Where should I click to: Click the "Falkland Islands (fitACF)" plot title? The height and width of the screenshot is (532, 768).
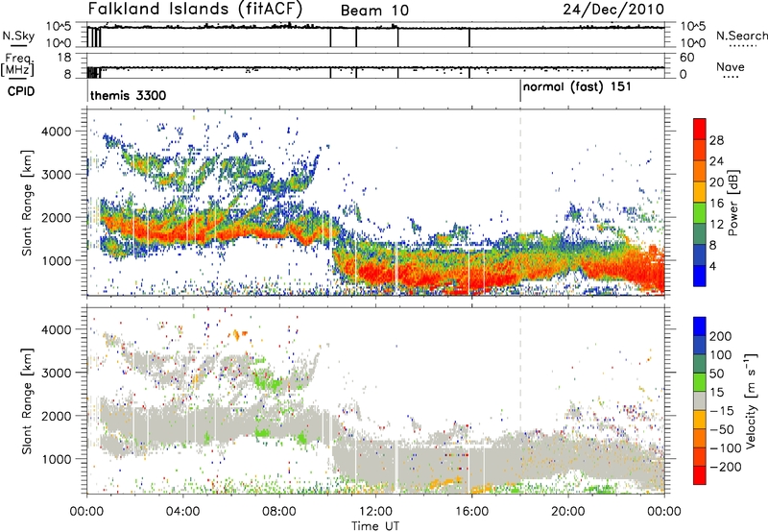[x=195, y=10]
